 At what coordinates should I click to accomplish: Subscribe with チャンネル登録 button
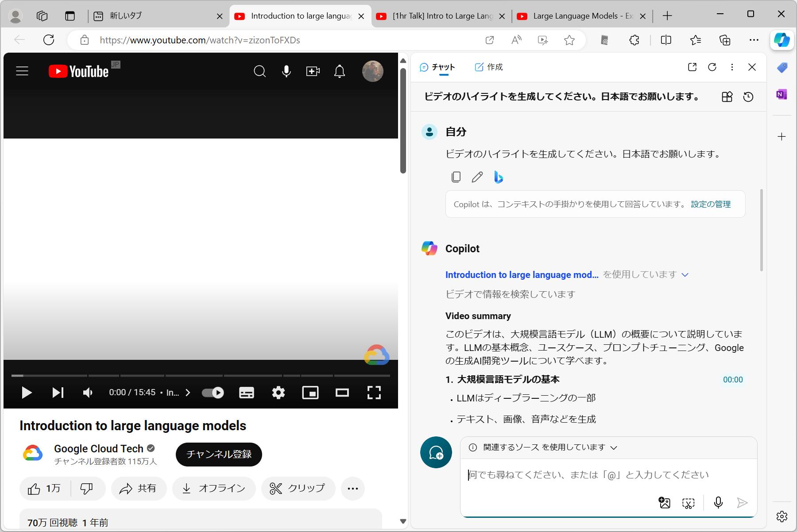219,455
